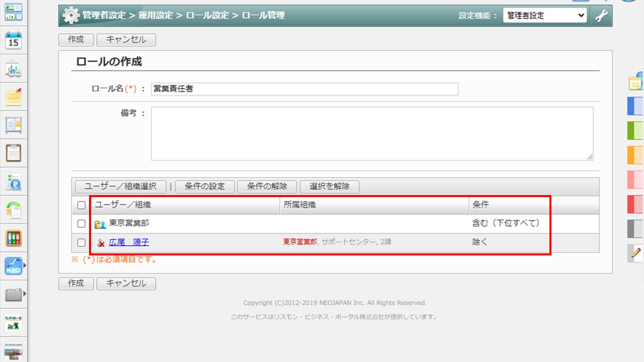Open the NEO chart icon in sidebar

13,266
